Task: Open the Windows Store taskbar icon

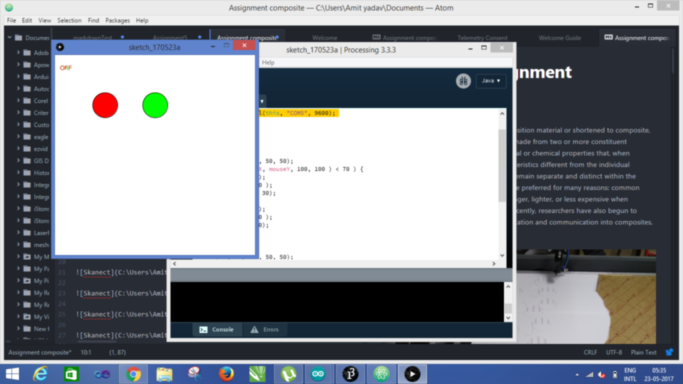Action: tap(71, 374)
